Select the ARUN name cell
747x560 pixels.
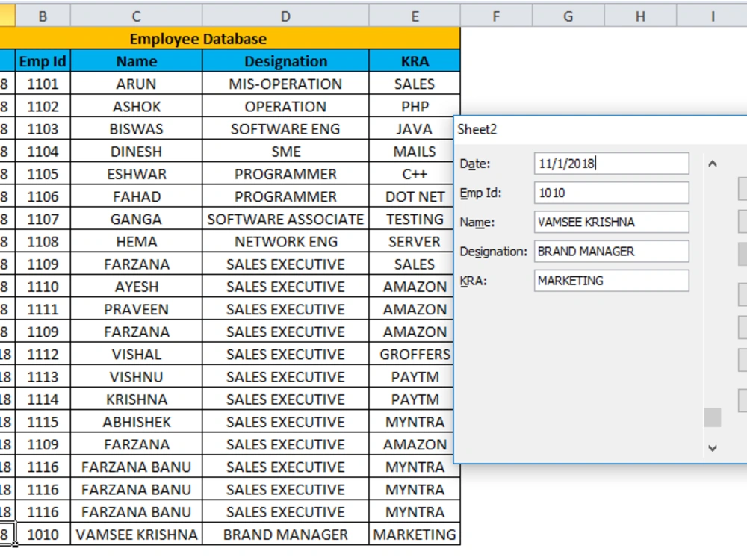point(136,84)
